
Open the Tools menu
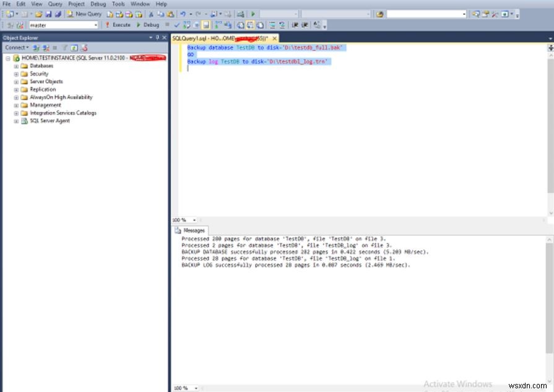pyautogui.click(x=118, y=4)
